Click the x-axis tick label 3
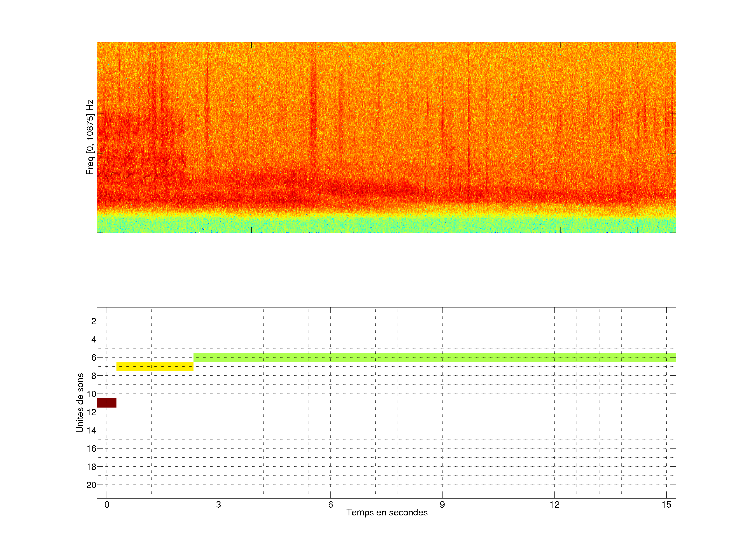Viewport: 747px width, 560px height. click(x=218, y=505)
